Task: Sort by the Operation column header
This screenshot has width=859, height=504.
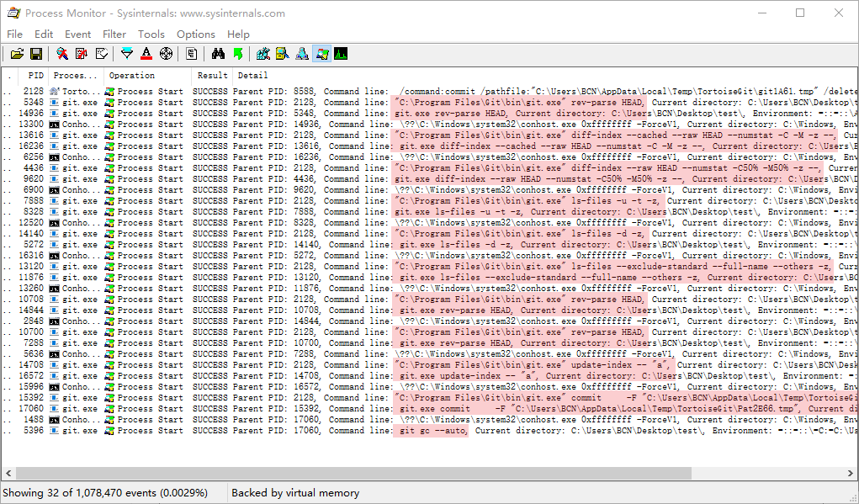Action: click(x=147, y=76)
